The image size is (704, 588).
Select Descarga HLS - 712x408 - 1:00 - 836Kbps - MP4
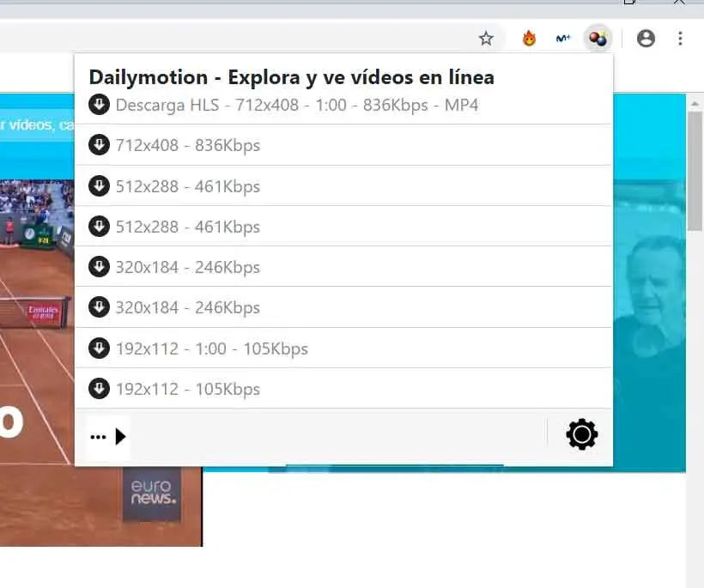(297, 106)
